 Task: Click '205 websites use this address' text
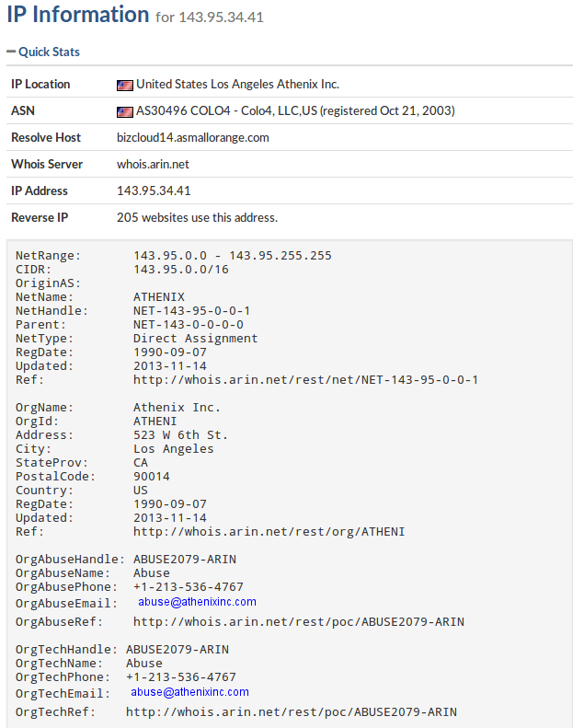pyautogui.click(x=197, y=217)
